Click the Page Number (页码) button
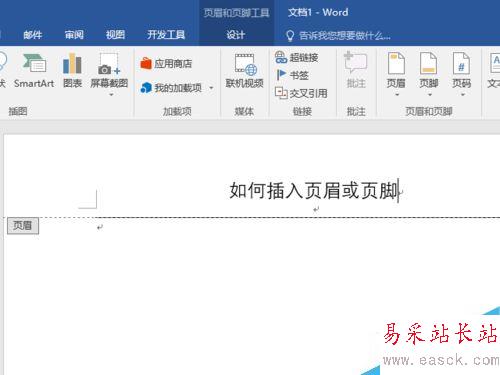Screen dimensions: 500x375 [x=461, y=71]
